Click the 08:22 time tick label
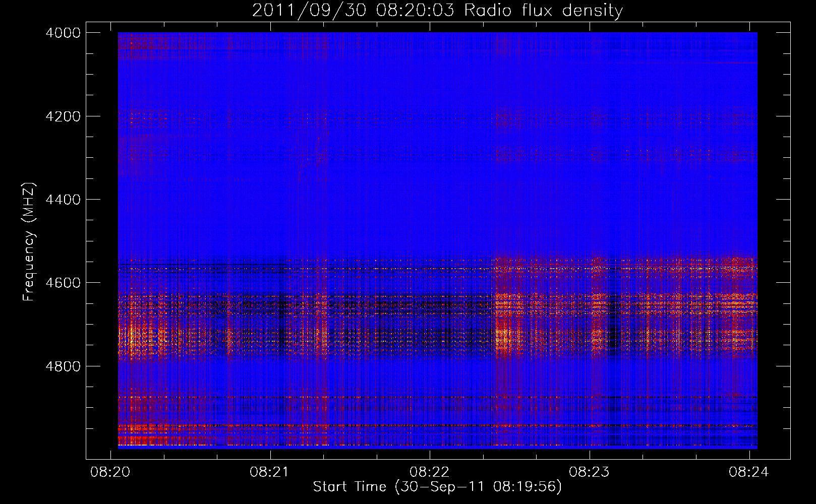 (x=429, y=472)
